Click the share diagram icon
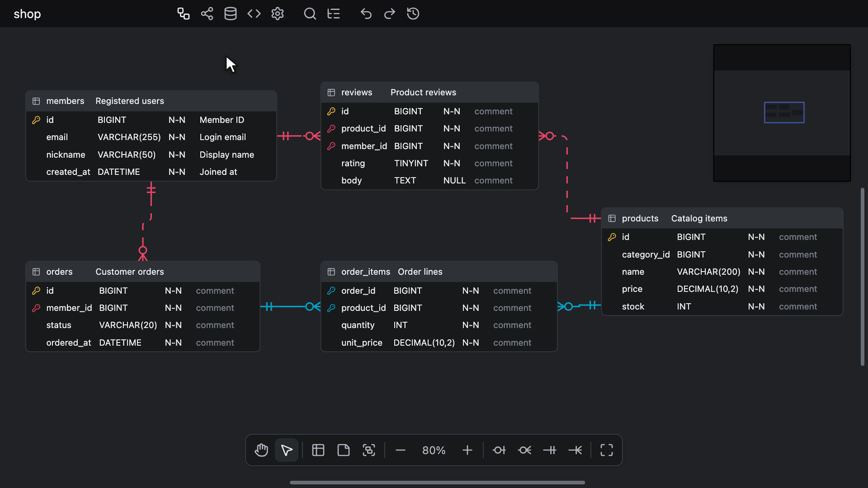The height and width of the screenshot is (488, 868). coord(207,14)
